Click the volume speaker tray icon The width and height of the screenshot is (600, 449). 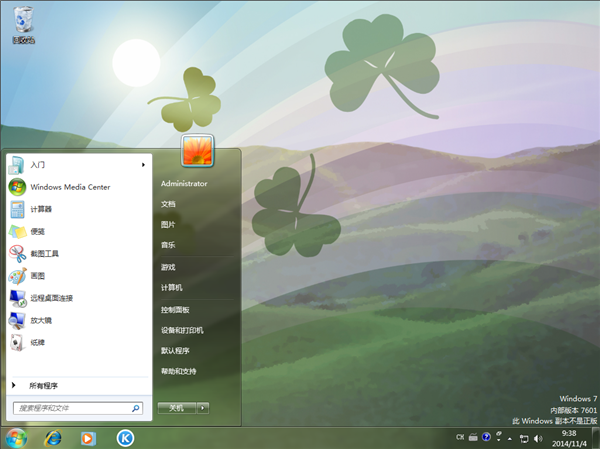(x=537, y=437)
